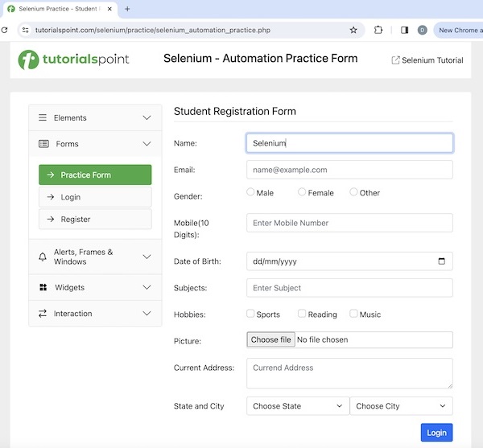Viewport: 483px width, 448px height.
Task: Open the Choose City dropdown
Action: [401, 406]
